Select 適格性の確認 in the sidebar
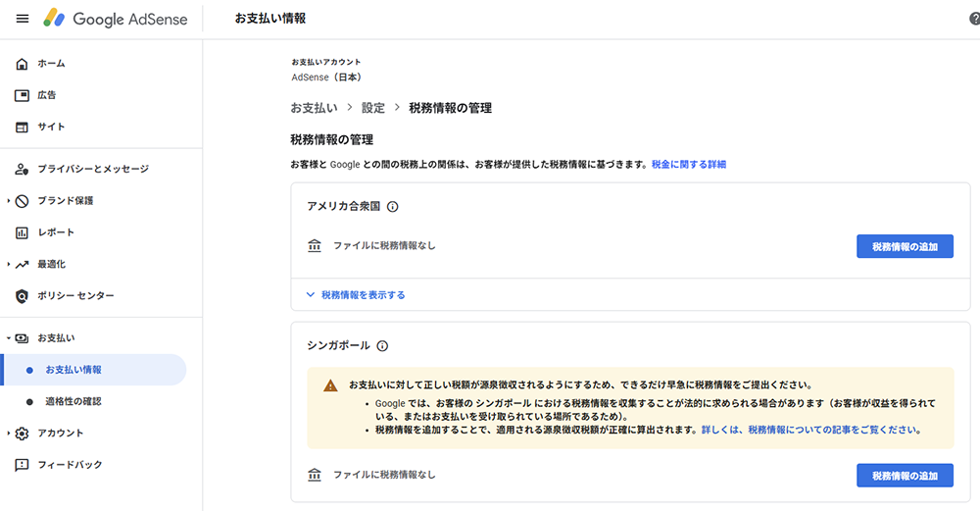Viewport: 980px width, 511px height. coord(73,401)
